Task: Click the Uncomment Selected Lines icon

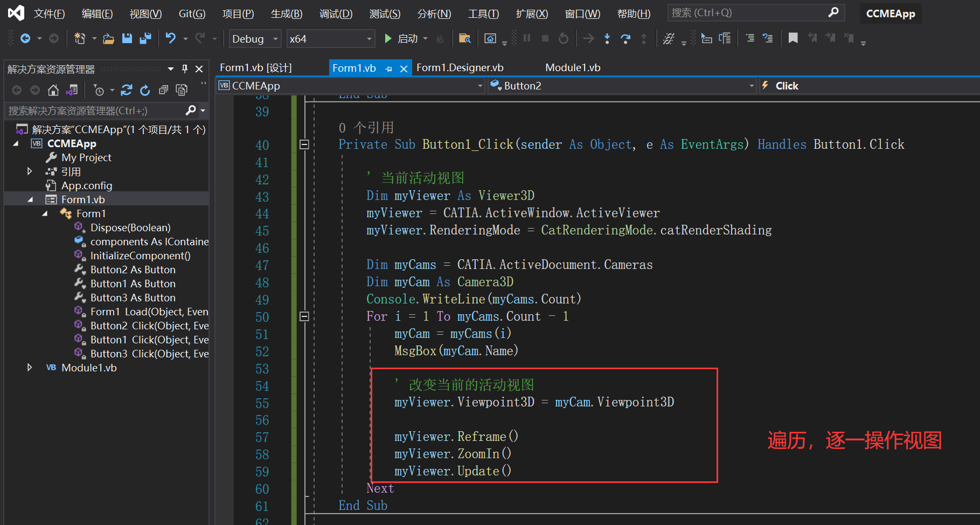Action: click(768, 38)
